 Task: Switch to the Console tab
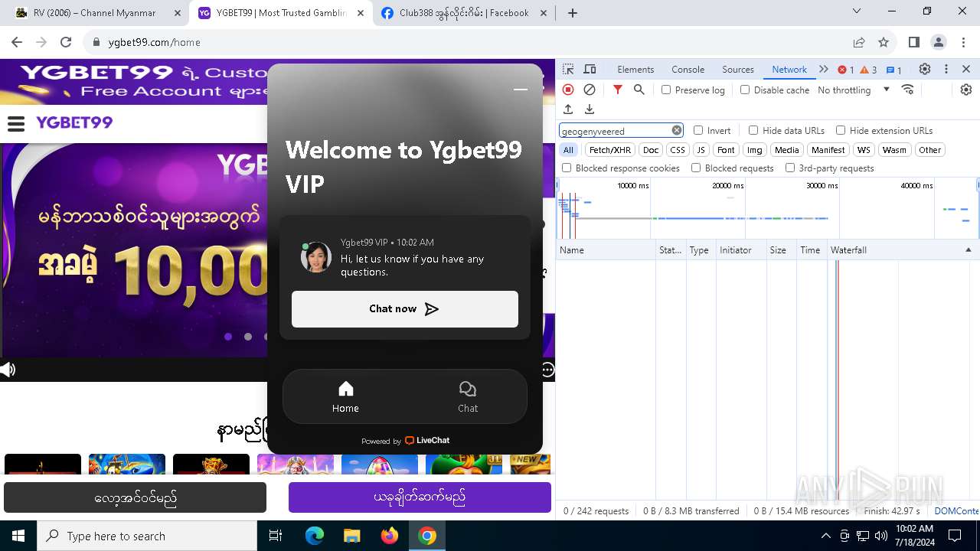tap(688, 69)
